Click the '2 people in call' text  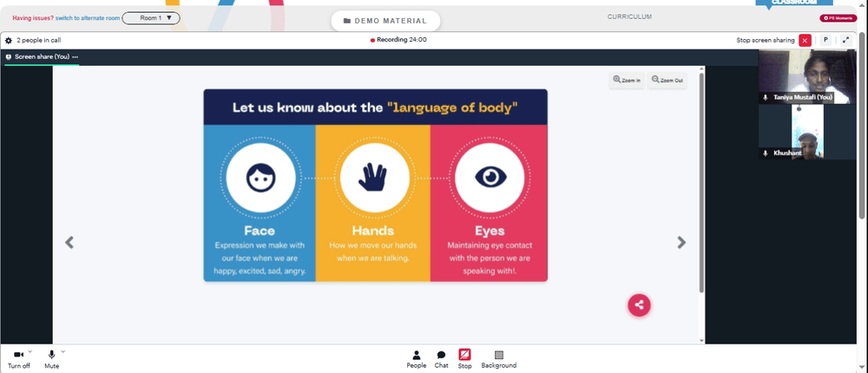pos(39,41)
